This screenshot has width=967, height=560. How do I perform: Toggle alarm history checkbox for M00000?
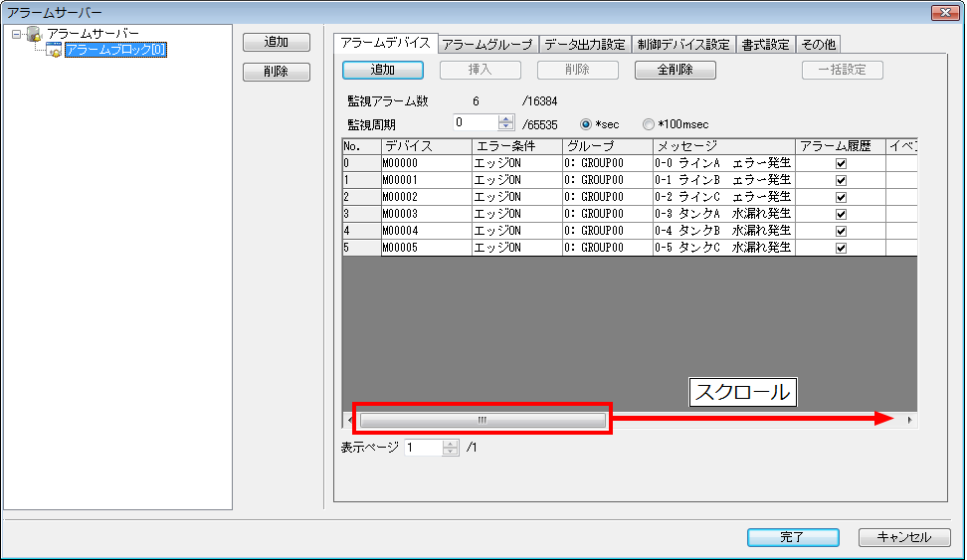841,163
